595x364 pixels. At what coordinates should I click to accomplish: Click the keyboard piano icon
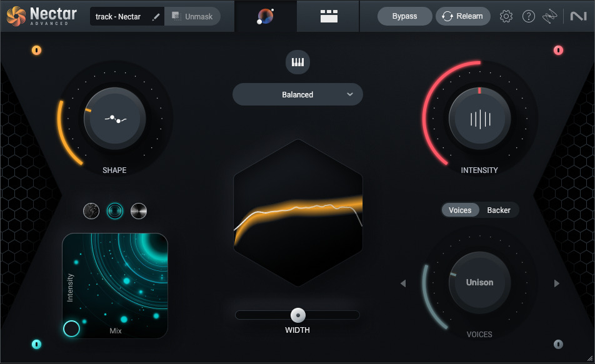[x=297, y=62]
